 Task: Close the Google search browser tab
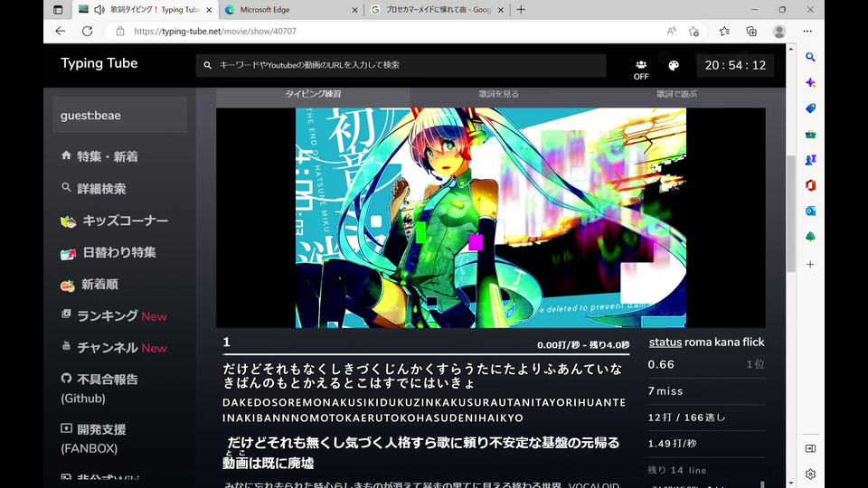(501, 10)
